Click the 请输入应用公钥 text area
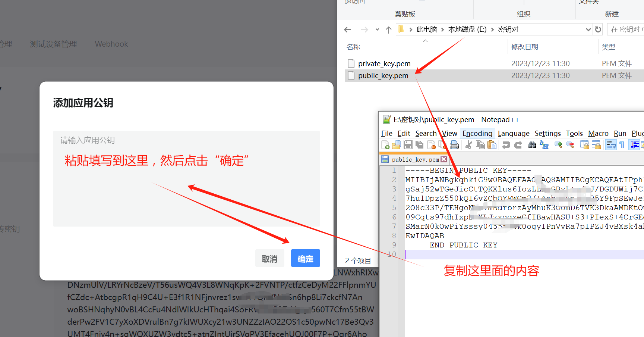 pyautogui.click(x=186, y=179)
